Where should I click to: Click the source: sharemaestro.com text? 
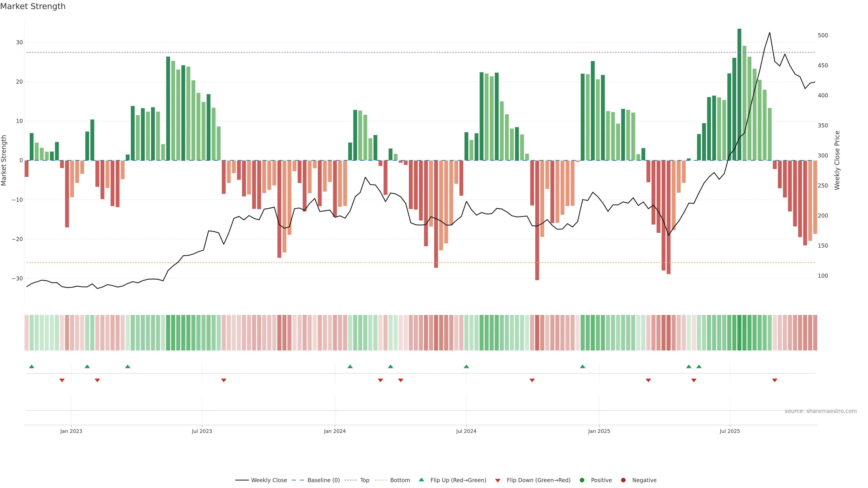(x=821, y=411)
